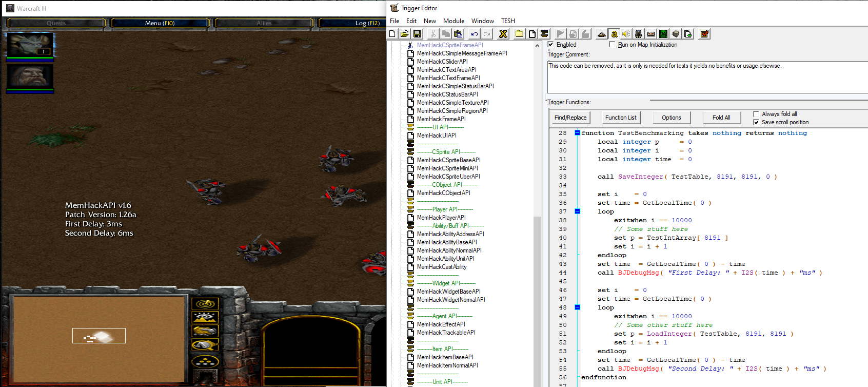Screen dimensions: 868x387
Task: Open the Module menu
Action: [454, 21]
